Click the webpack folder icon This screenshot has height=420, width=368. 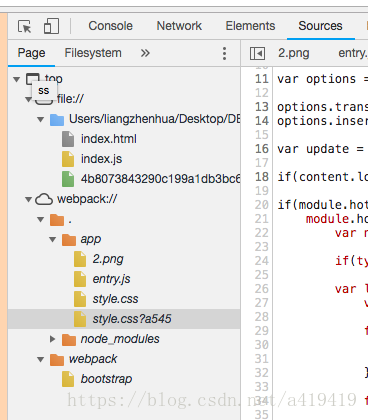coord(57,360)
